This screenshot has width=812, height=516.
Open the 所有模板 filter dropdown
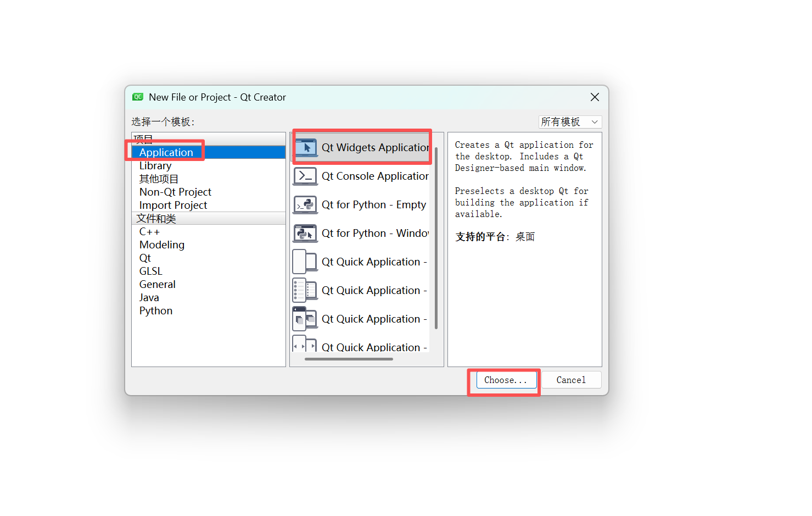point(570,122)
